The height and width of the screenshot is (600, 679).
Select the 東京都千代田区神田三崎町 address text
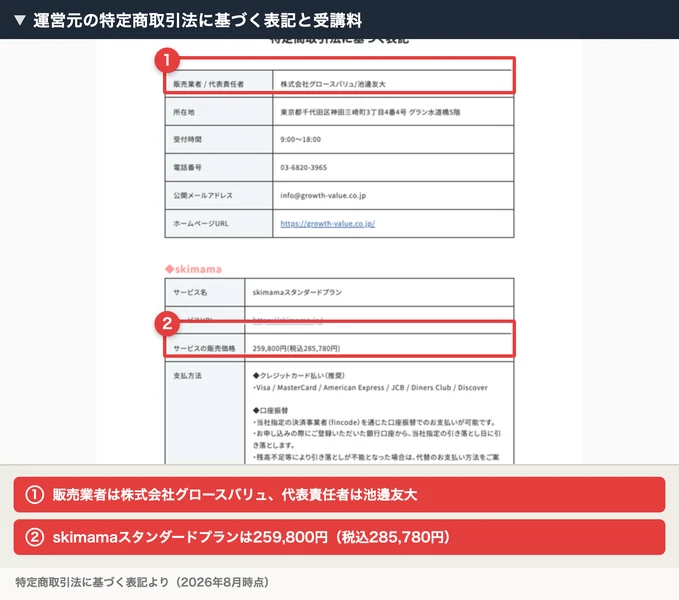pyautogui.click(x=370, y=112)
